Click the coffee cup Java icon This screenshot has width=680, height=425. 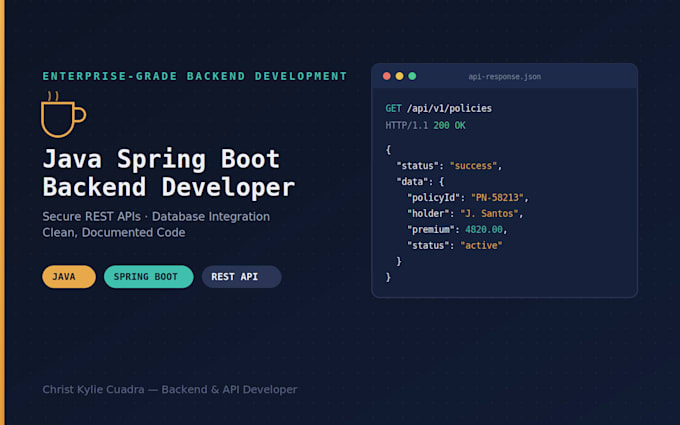63,114
